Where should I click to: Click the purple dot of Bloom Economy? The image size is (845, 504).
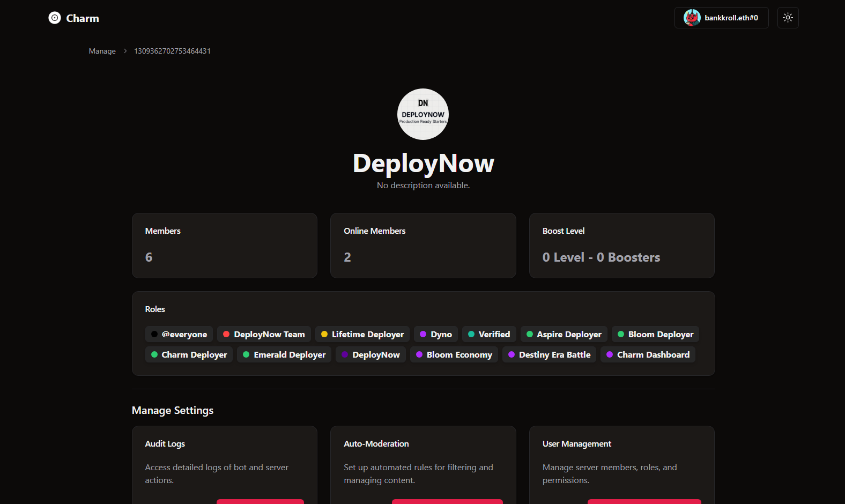coord(419,354)
